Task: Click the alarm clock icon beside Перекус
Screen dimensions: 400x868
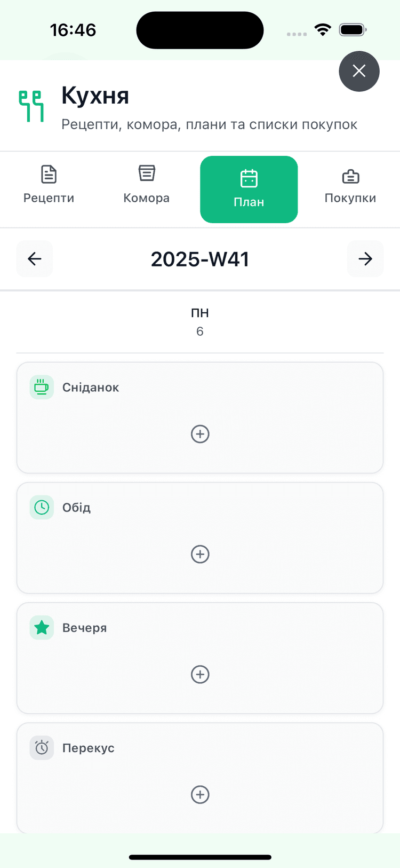Action: coord(42,747)
